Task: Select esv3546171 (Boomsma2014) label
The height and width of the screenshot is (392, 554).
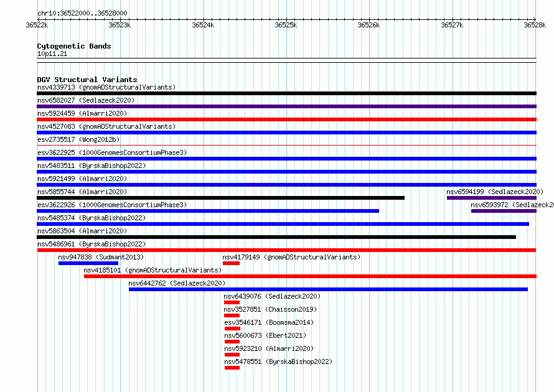Action: 269,322
